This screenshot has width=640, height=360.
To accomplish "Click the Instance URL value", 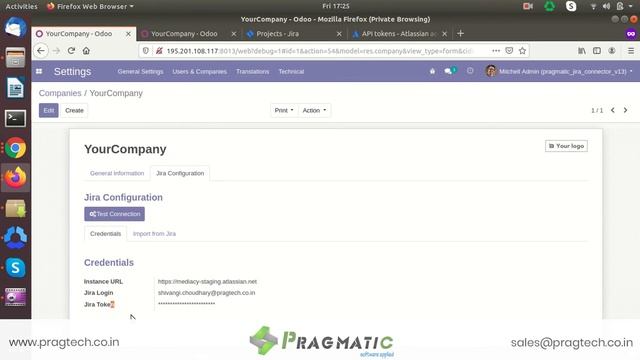I will point(207,282).
